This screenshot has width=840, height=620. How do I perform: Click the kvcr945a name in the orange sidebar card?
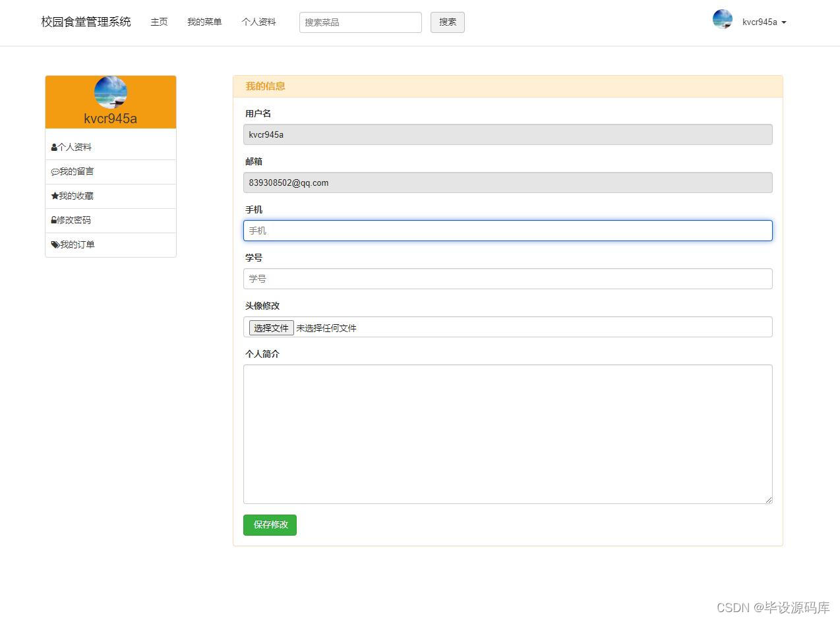(x=111, y=119)
